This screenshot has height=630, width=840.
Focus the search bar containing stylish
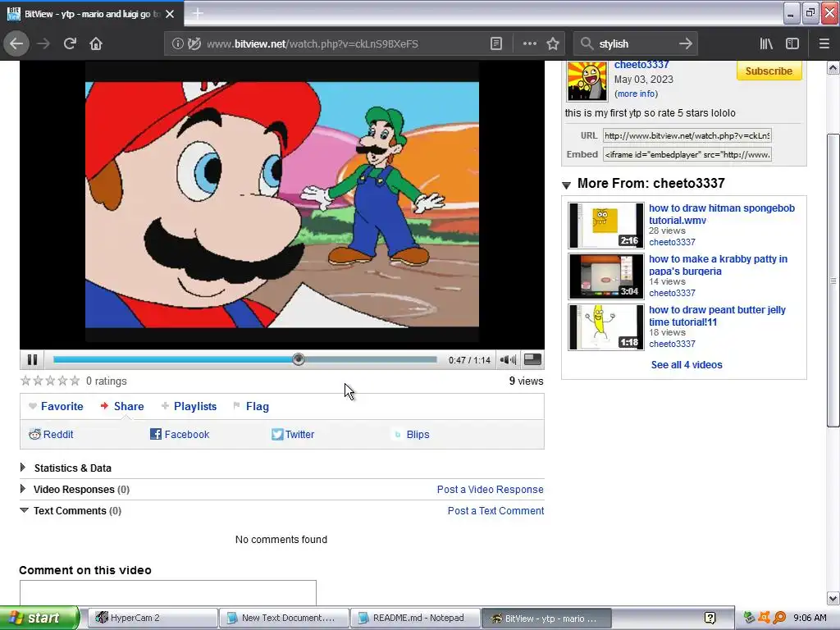tap(635, 44)
